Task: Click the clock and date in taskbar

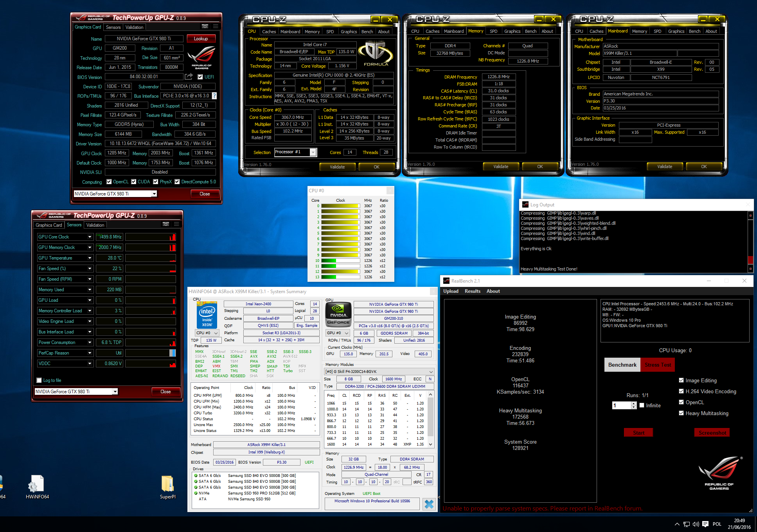Action: 739,524
